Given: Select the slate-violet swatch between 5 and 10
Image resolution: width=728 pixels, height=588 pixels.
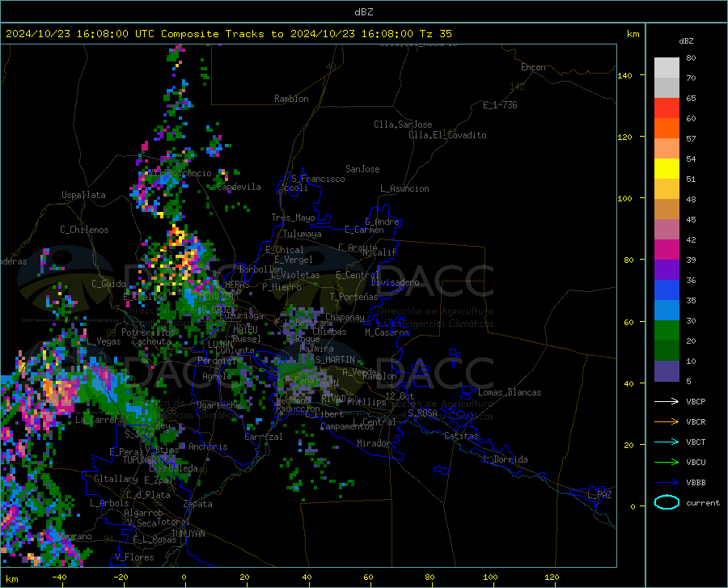Looking at the screenshot, I should pos(667,371).
